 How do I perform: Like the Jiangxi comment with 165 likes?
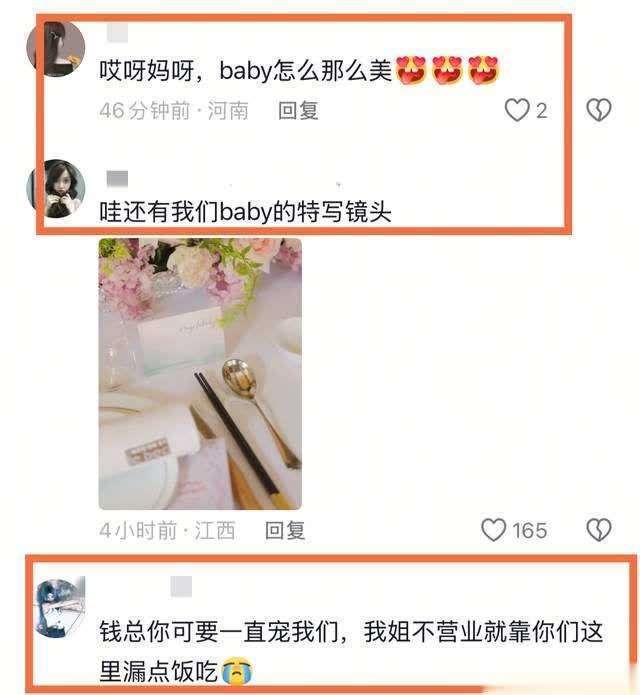coord(493,530)
